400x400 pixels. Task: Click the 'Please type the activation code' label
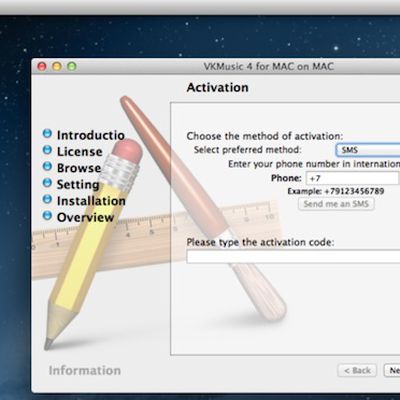pos(260,242)
